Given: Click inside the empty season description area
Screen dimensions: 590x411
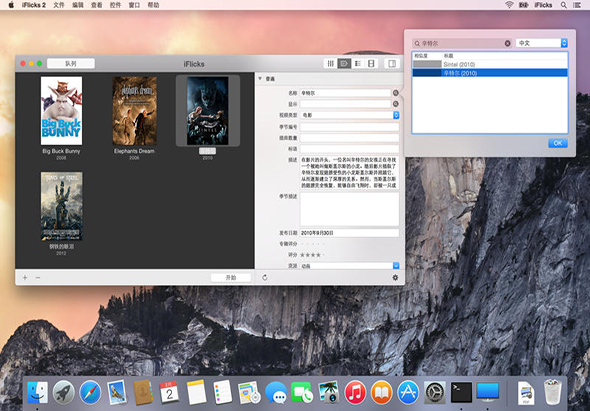Looking at the screenshot, I should click(x=349, y=210).
